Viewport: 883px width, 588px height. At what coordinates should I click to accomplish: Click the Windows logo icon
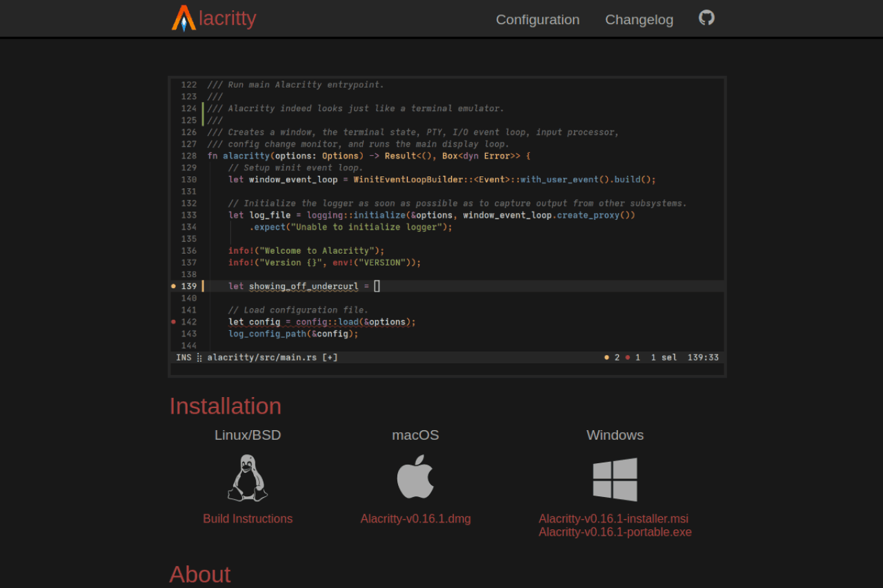point(615,479)
